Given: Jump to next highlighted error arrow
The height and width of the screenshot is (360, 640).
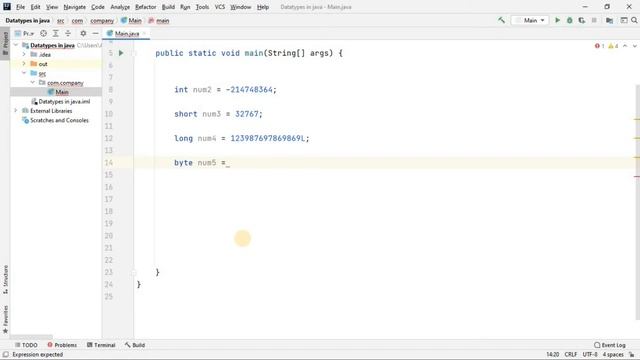Looking at the screenshot, I should pyautogui.click(x=635, y=46).
